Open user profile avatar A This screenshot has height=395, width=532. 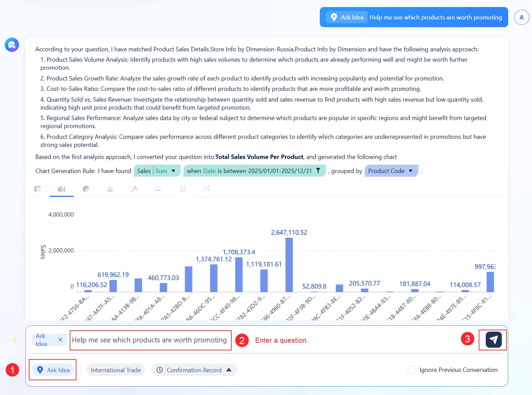pos(521,17)
